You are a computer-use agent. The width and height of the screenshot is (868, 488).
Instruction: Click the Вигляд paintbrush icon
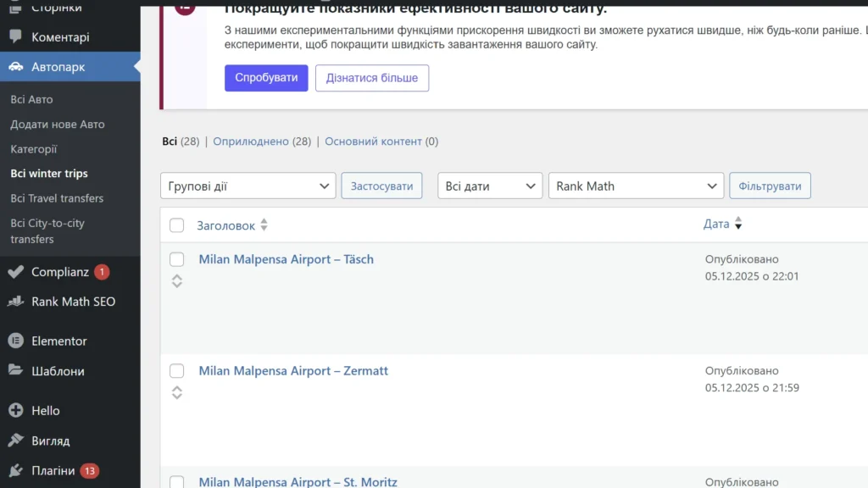pos(15,441)
